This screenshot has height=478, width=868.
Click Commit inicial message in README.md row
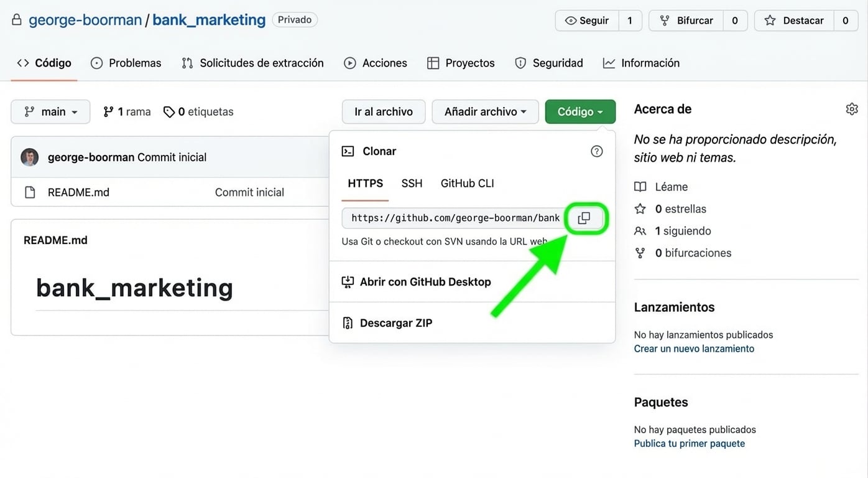tap(249, 192)
